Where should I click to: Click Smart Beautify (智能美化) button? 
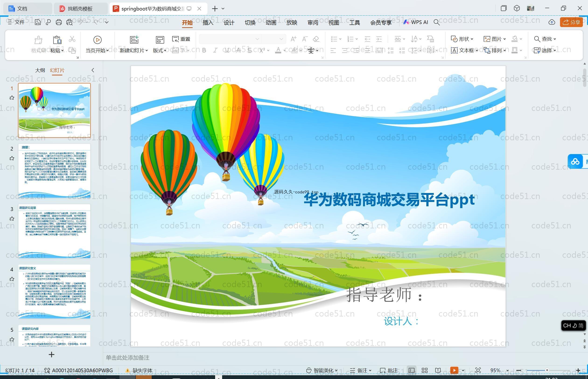tap(322, 370)
